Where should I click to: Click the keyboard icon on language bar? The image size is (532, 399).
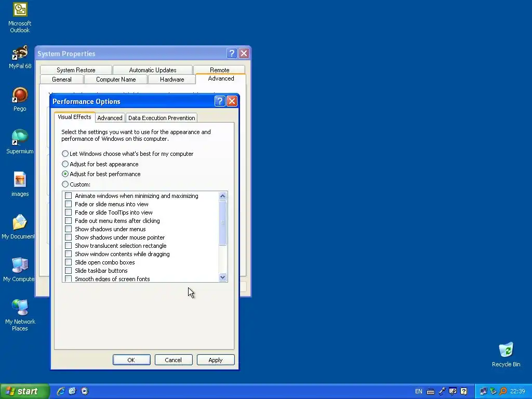(x=431, y=392)
